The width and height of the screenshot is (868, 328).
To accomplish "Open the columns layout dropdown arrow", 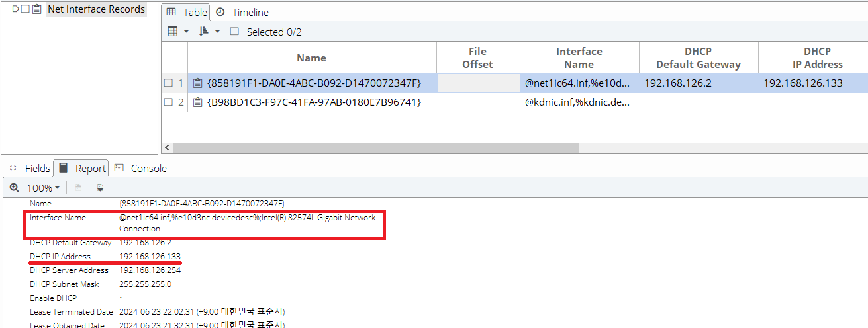I will tap(186, 32).
